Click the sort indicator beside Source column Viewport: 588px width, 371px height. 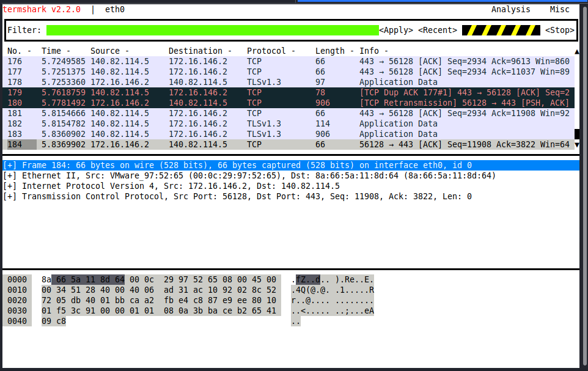(x=126, y=51)
